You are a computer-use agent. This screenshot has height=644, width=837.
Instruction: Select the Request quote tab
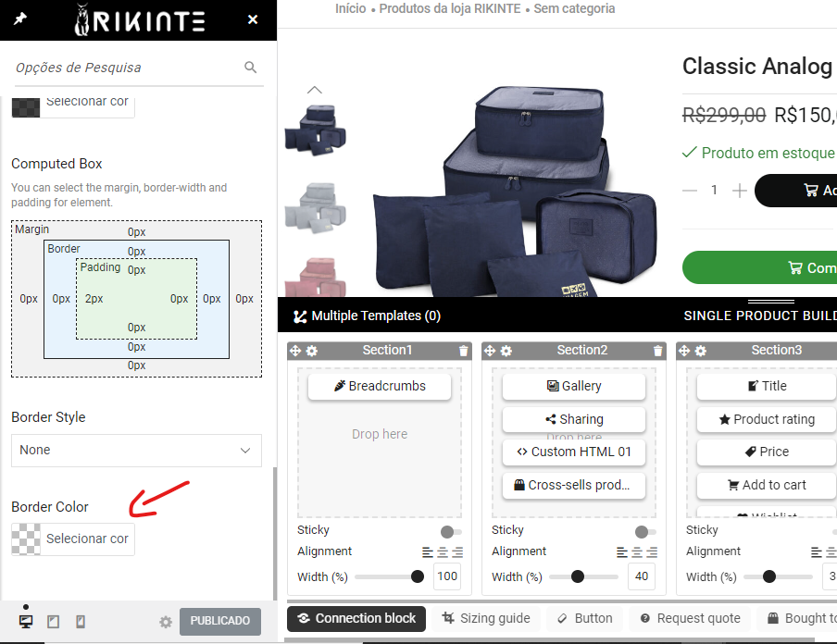[x=690, y=619]
